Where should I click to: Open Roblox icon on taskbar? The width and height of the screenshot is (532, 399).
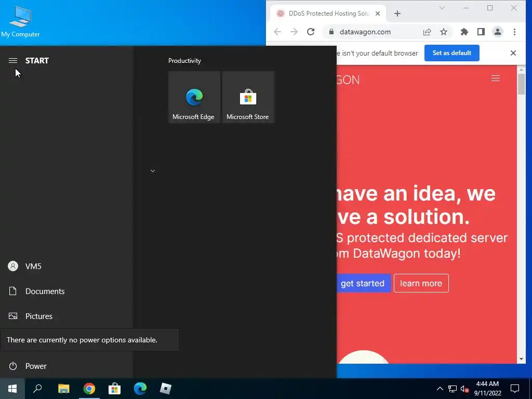165,389
